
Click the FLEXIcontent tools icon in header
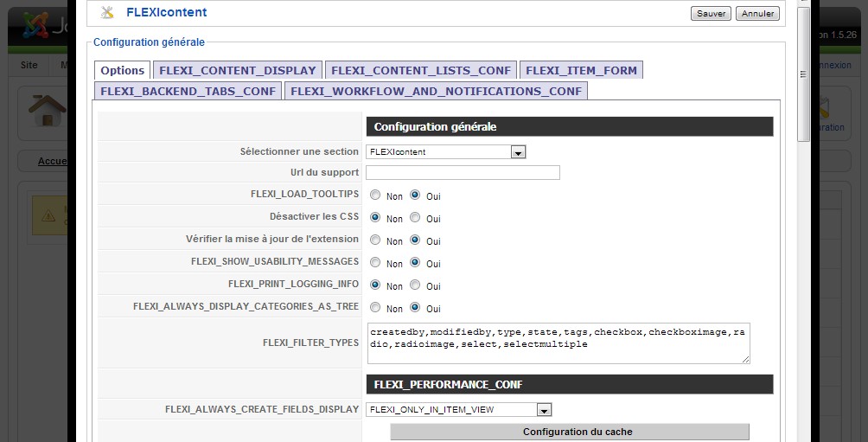(107, 12)
